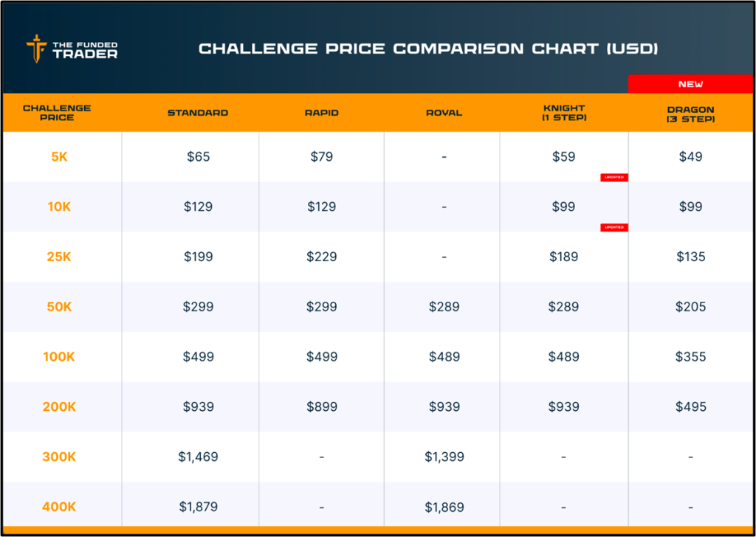This screenshot has height=537, width=756.
Task: Click the $1,869 Royal 400K price
Action: (x=444, y=507)
